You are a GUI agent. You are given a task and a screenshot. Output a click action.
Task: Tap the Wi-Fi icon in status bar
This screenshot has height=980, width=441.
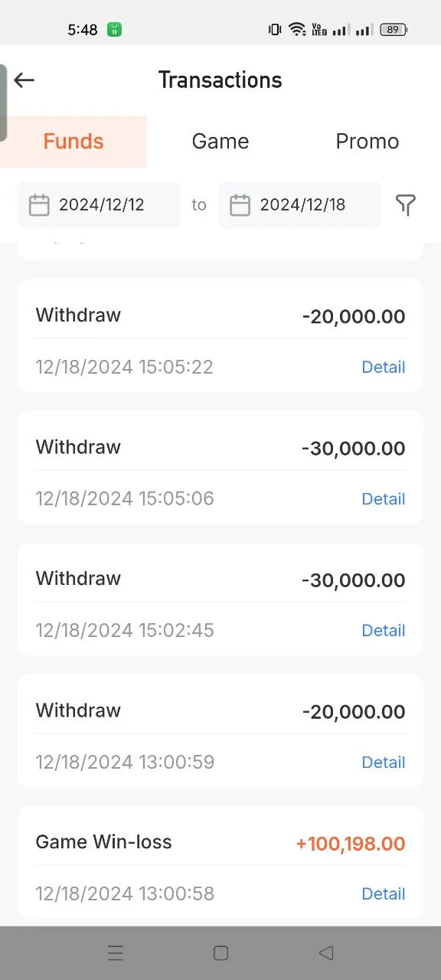297,30
